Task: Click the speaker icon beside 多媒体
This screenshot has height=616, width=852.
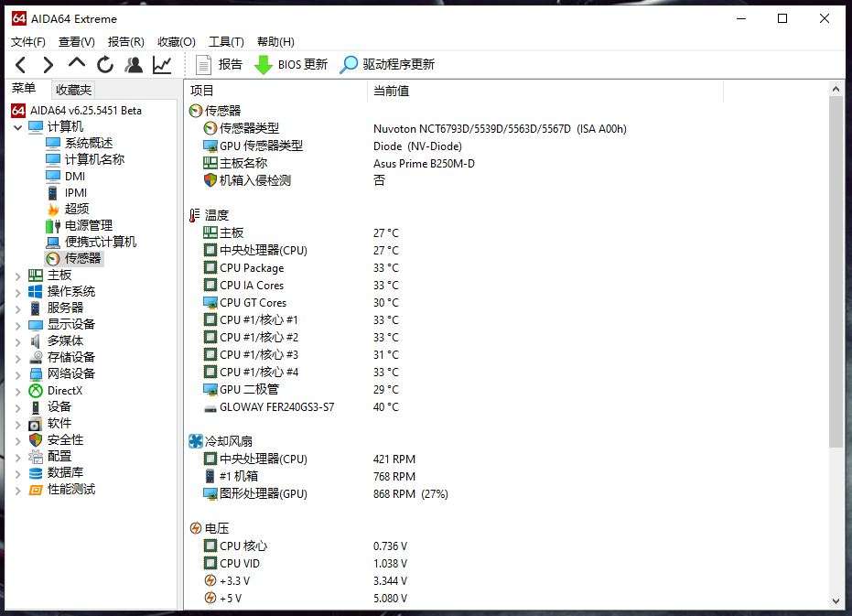Action: tap(36, 341)
